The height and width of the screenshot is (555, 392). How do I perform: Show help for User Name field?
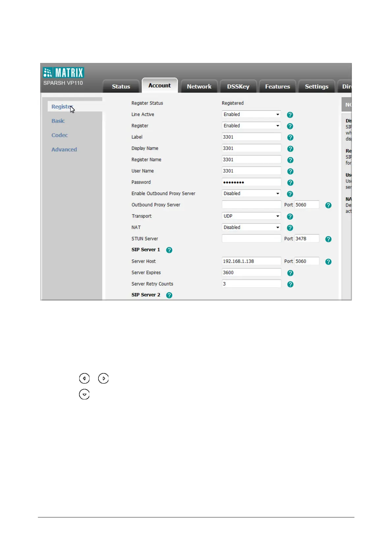290,171
